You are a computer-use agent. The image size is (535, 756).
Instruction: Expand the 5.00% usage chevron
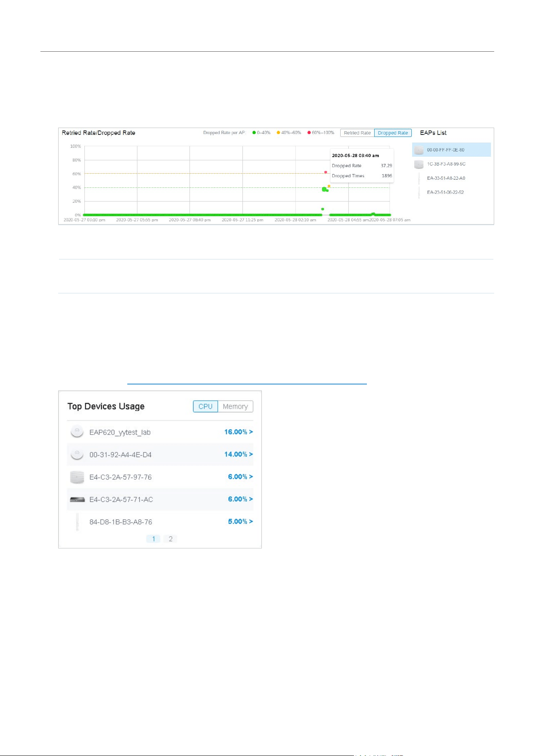pos(251,521)
